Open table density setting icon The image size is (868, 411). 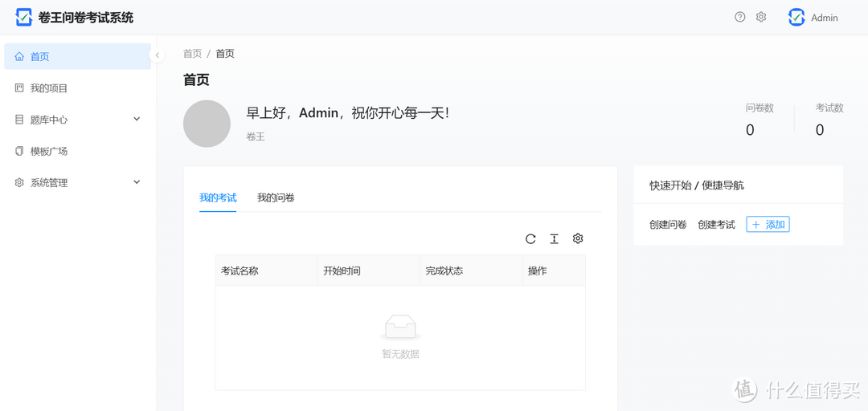(554, 239)
